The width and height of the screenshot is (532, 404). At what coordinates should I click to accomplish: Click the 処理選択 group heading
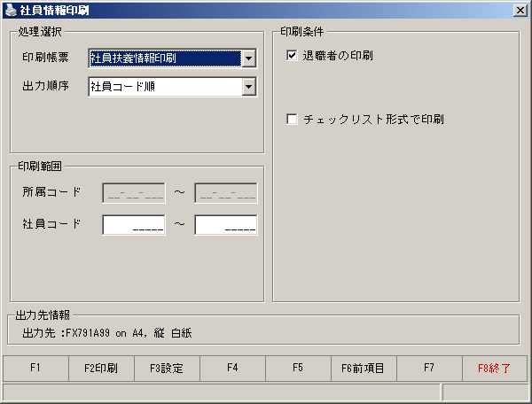(x=40, y=32)
